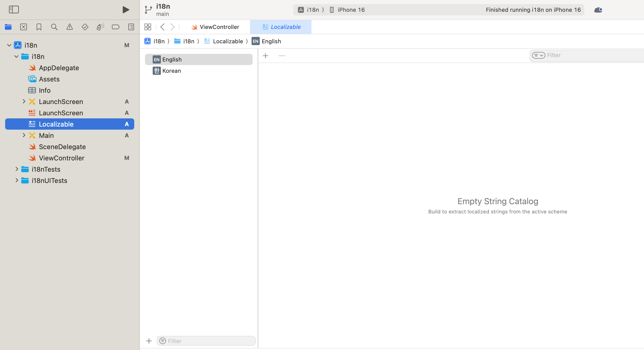Screen dimensions: 644x350
Task: Switch to the ViewController tab
Action: 215,27
